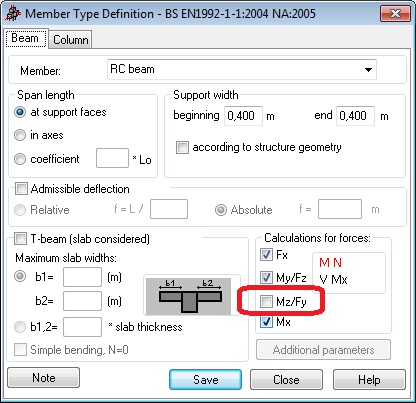Enable Admissible deflection checkbox

tap(21, 189)
